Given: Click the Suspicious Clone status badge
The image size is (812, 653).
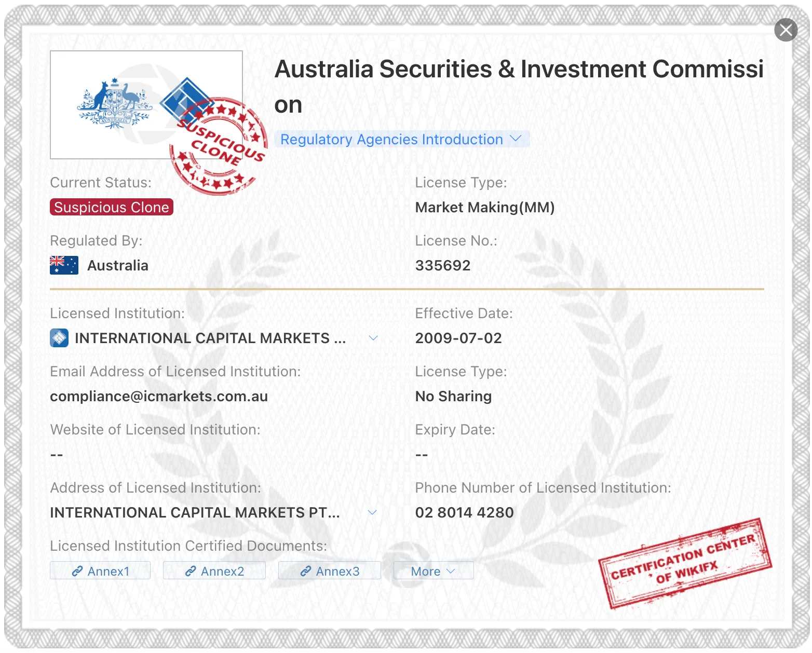Looking at the screenshot, I should point(112,207).
